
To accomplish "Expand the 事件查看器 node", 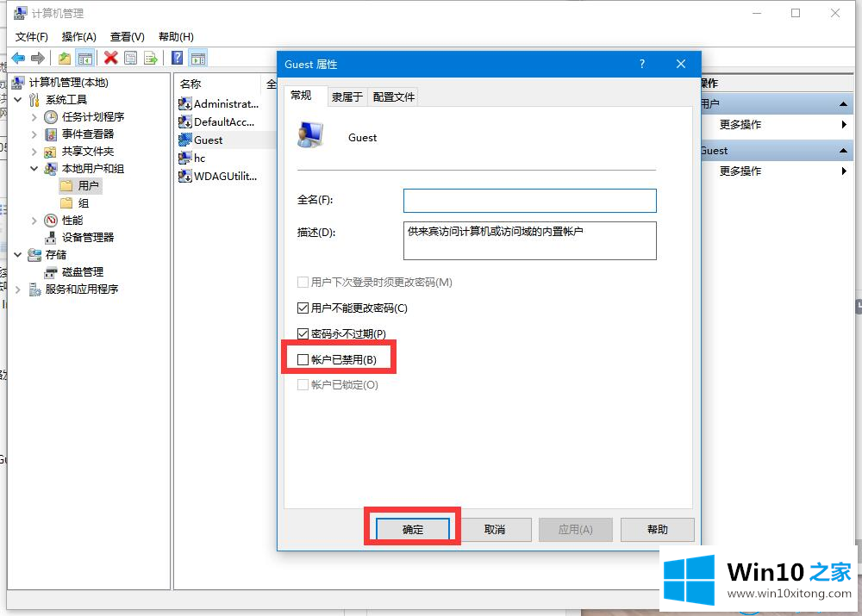I will coord(34,134).
